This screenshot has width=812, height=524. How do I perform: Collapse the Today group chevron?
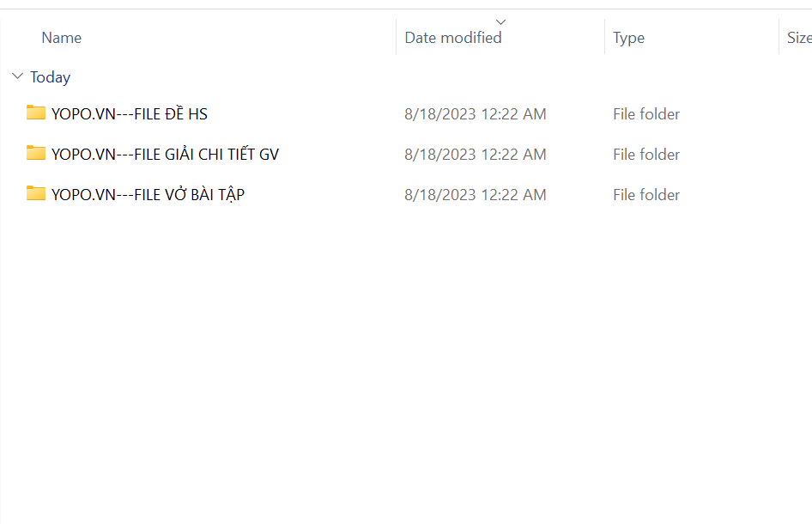[17, 76]
